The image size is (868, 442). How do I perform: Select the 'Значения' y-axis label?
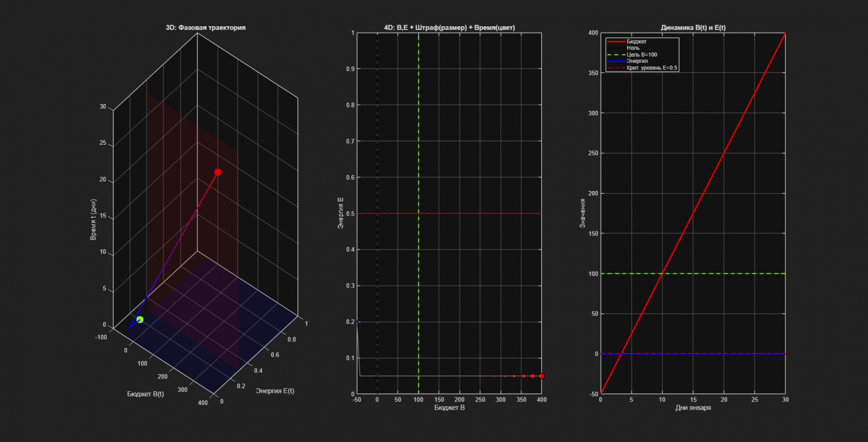click(583, 213)
